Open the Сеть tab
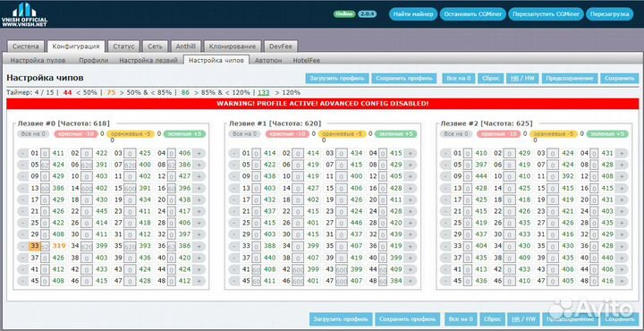Image resolution: width=644 pixels, height=331 pixels. point(156,47)
